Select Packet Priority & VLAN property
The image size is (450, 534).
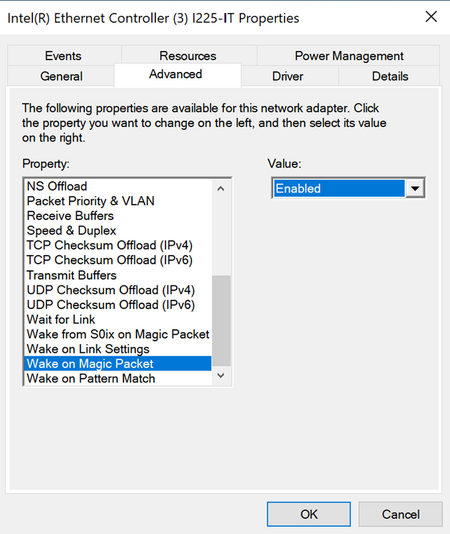(118, 201)
